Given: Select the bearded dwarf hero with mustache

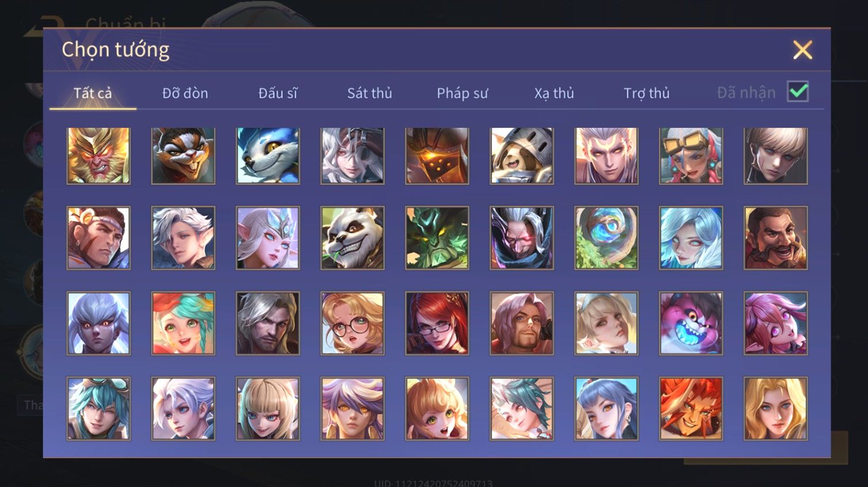Looking at the screenshot, I should pos(775,238).
